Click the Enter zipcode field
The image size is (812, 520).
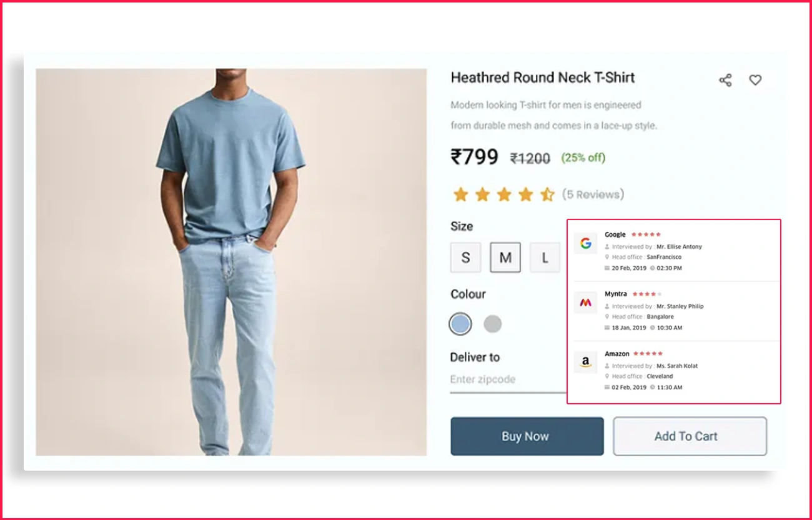[508, 379]
